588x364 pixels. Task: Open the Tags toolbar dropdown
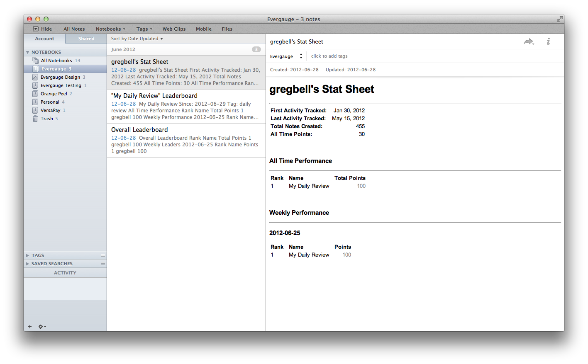tap(144, 29)
